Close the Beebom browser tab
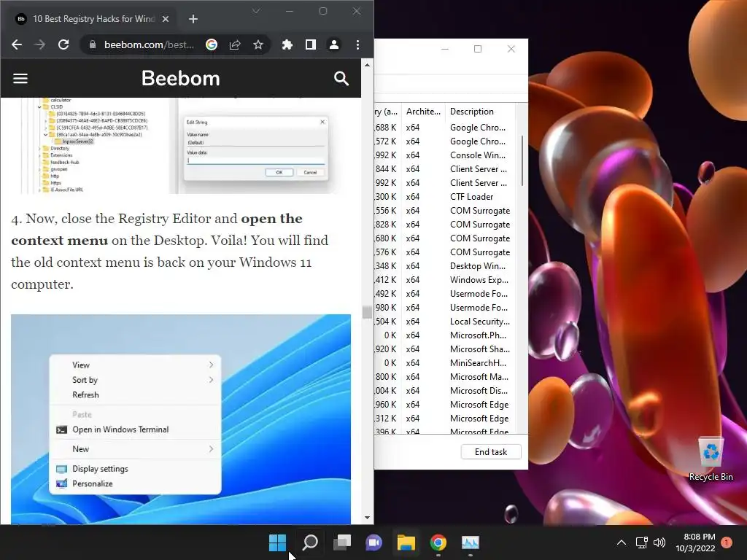This screenshot has width=747, height=560. pyautogui.click(x=166, y=19)
